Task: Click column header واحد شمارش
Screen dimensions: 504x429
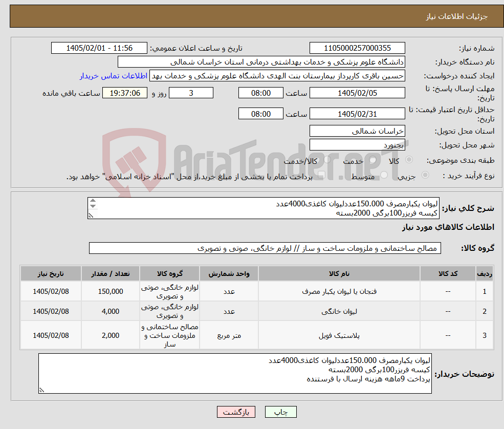Action: tap(229, 274)
